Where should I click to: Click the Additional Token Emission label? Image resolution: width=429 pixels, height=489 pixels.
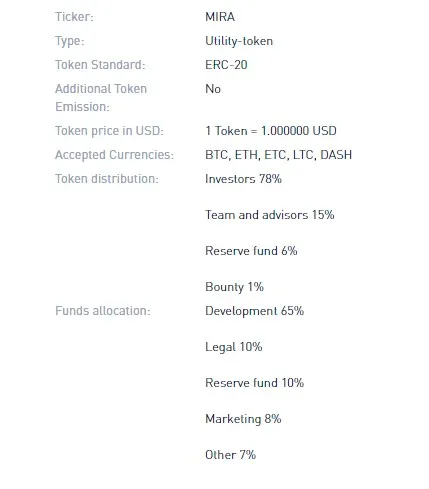pyautogui.click(x=101, y=98)
